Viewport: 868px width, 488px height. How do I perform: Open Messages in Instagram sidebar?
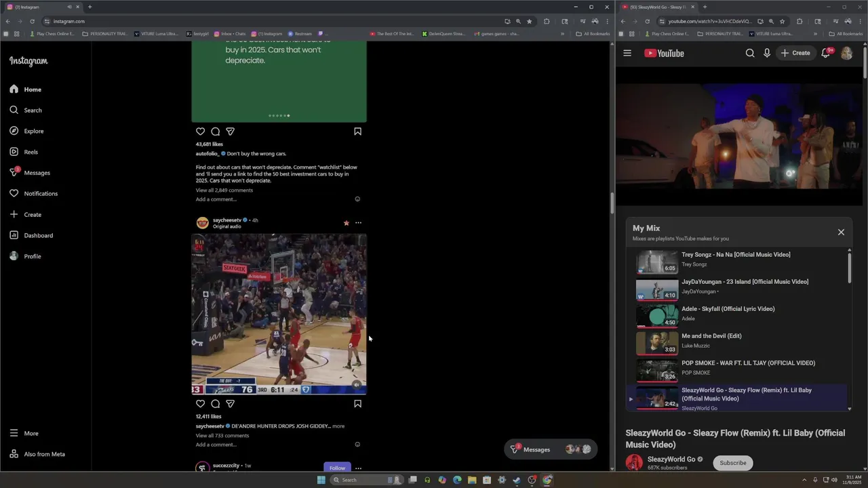30,173
